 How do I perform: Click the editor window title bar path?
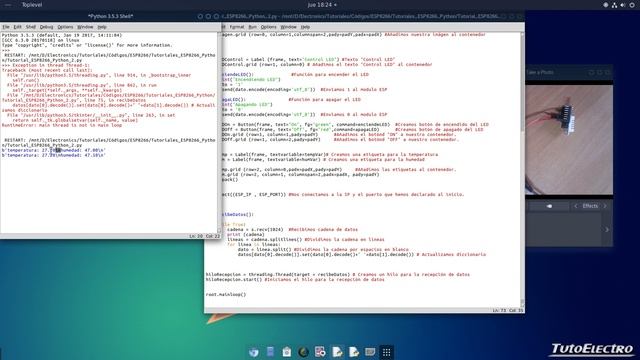(360, 16)
